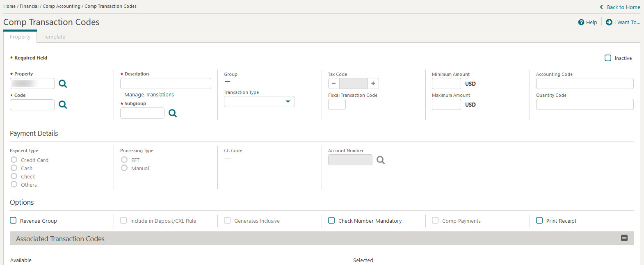Open the I Want To menu
The image size is (644, 265).
pos(627,23)
